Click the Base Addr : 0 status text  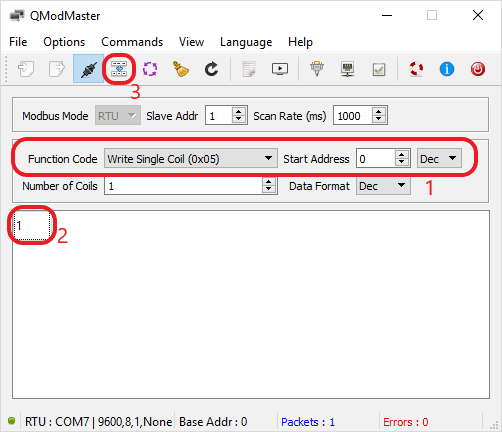(x=213, y=422)
